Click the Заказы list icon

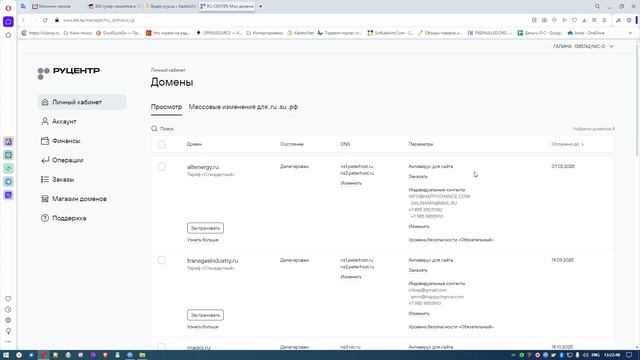(45, 179)
